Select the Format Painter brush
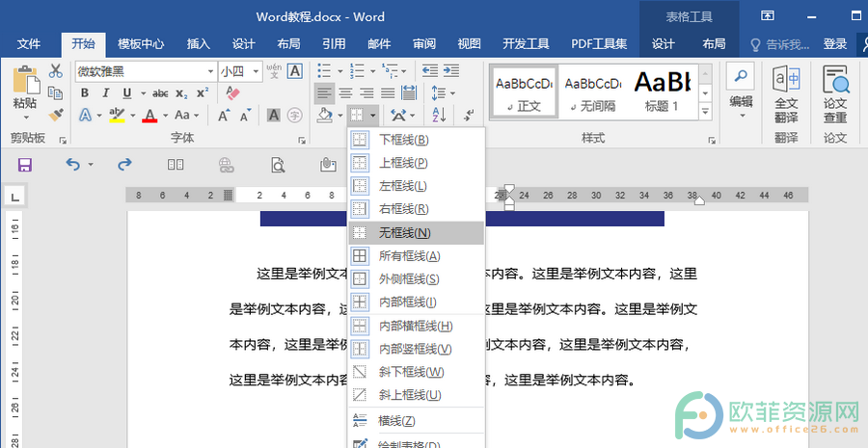This screenshot has height=448, width=868. point(55,115)
